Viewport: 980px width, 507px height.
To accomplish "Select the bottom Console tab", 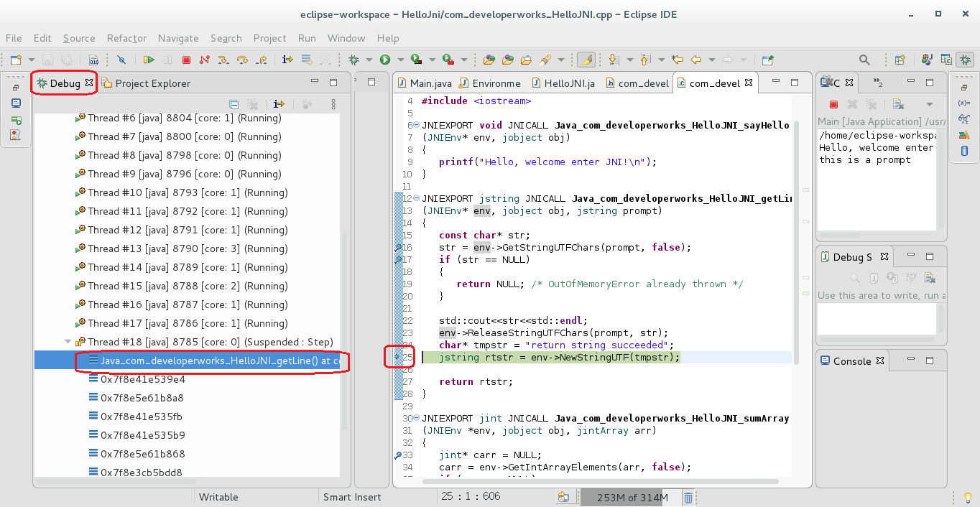I will pos(854,361).
